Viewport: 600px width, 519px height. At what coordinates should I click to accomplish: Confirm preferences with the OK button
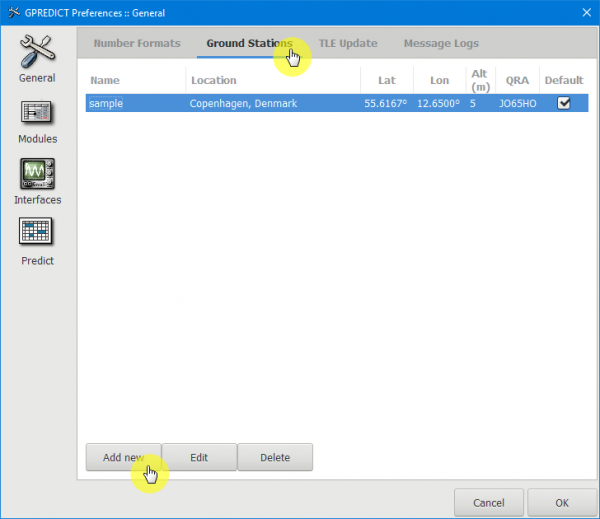[x=562, y=503]
